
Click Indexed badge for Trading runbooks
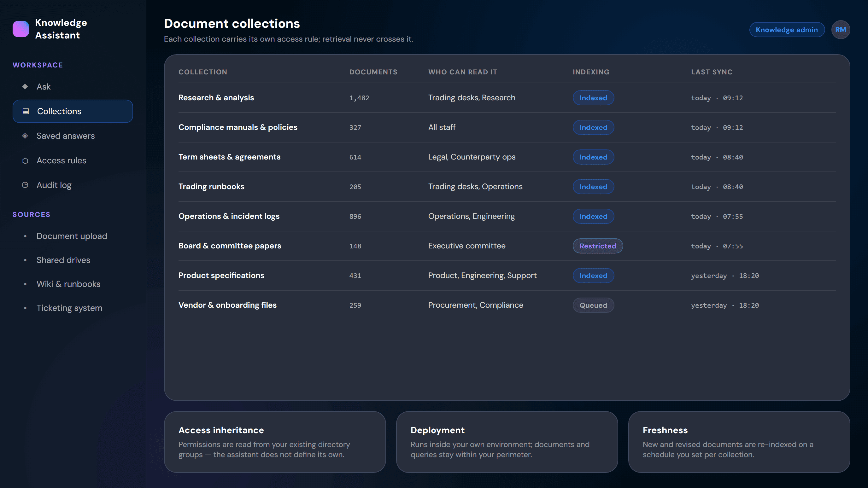point(593,187)
